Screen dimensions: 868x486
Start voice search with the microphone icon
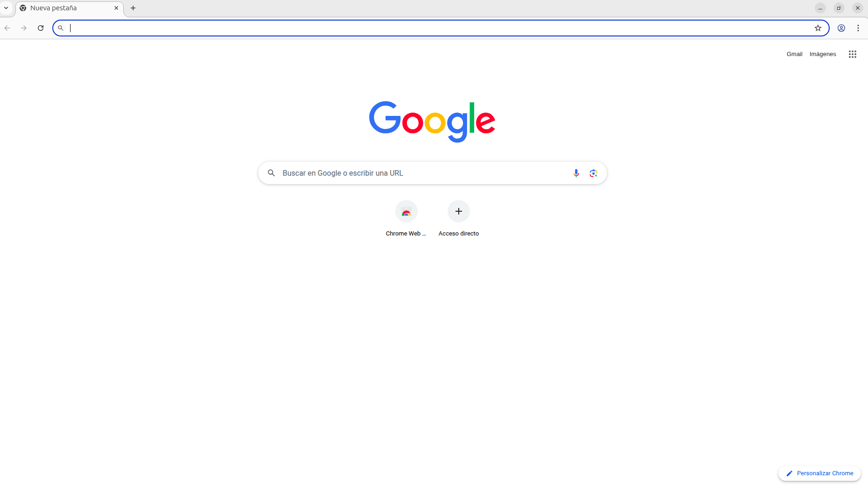pyautogui.click(x=576, y=173)
